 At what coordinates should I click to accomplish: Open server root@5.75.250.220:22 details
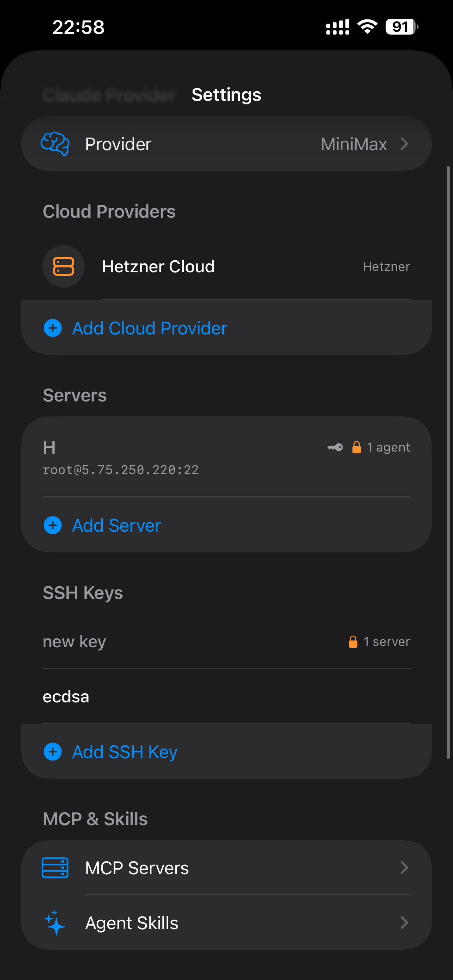(121, 470)
